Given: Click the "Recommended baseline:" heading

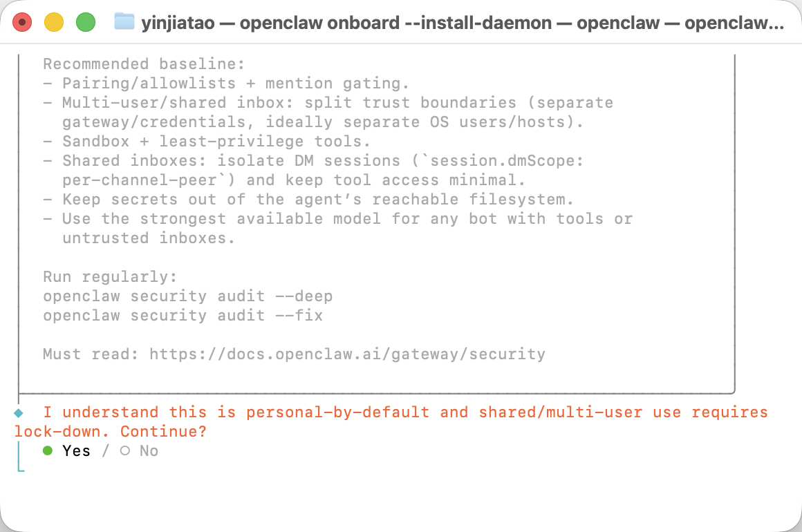Looking at the screenshot, I should pyautogui.click(x=144, y=64).
